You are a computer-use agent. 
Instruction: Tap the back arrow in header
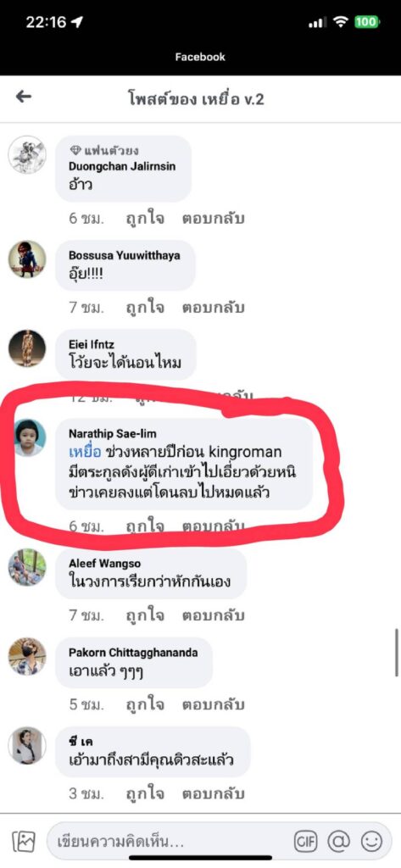point(24,97)
